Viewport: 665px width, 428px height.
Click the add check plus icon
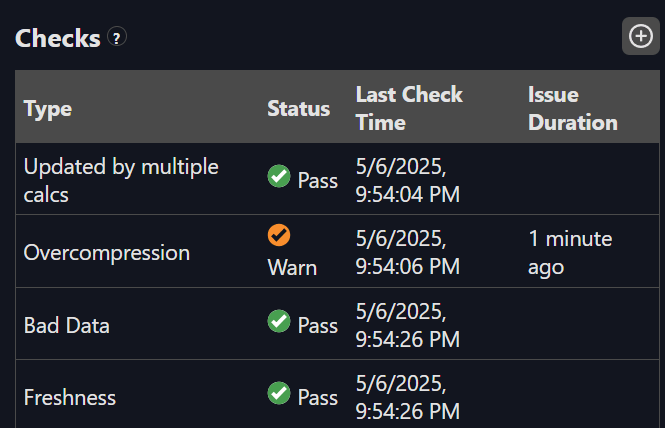(x=640, y=37)
